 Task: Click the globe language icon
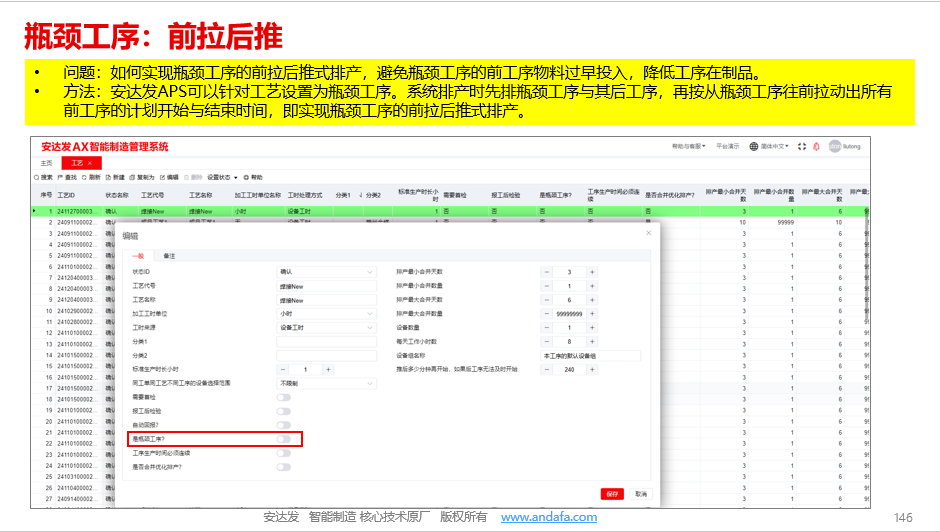[x=754, y=146]
